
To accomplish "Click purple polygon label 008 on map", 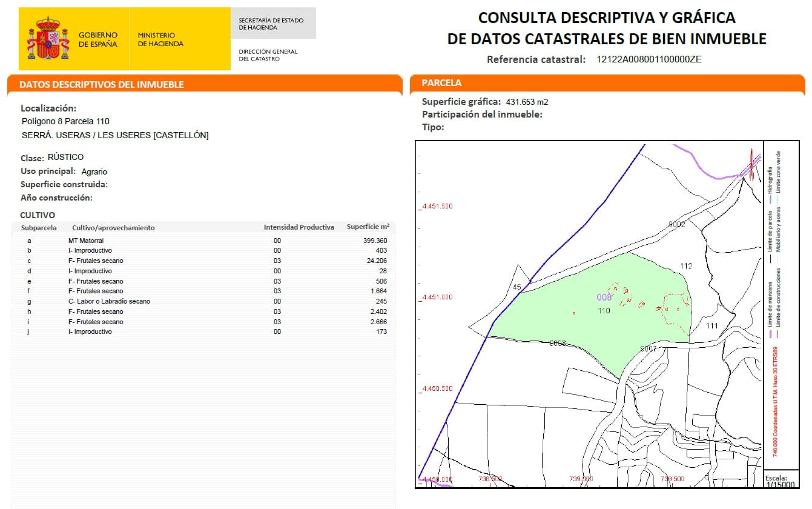I will pyautogui.click(x=604, y=298).
